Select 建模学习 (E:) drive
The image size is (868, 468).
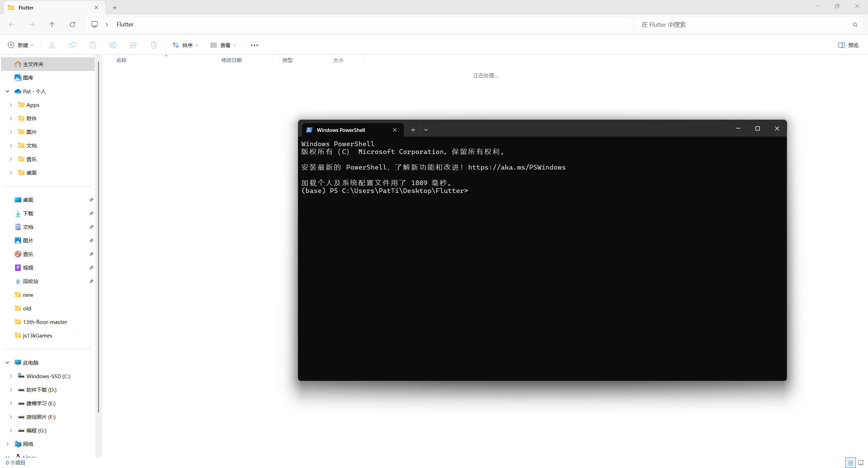click(x=41, y=403)
